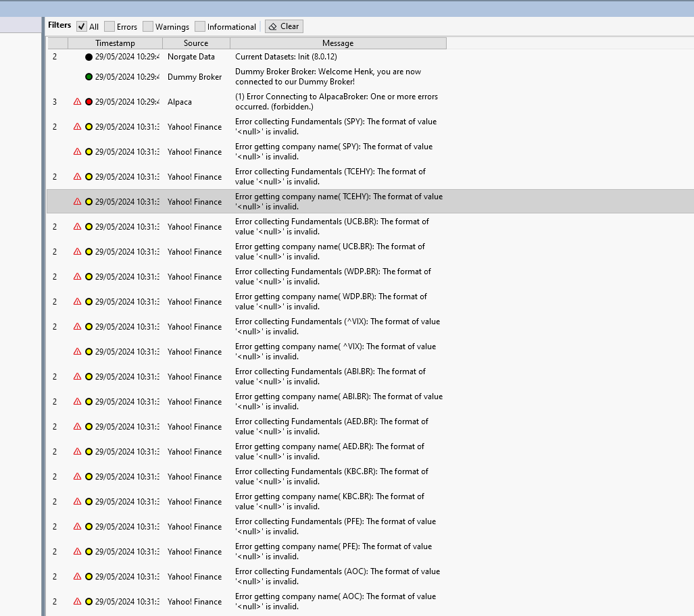Select 'Error collecting Fundamentals (AOC)' message
The width and height of the screenshot is (694, 616).
coord(337,577)
